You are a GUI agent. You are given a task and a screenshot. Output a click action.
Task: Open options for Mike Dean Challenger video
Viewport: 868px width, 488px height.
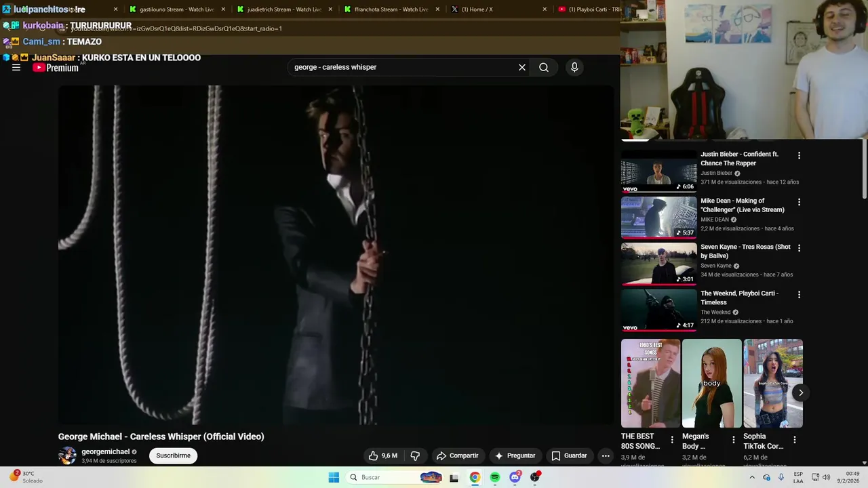799,202
